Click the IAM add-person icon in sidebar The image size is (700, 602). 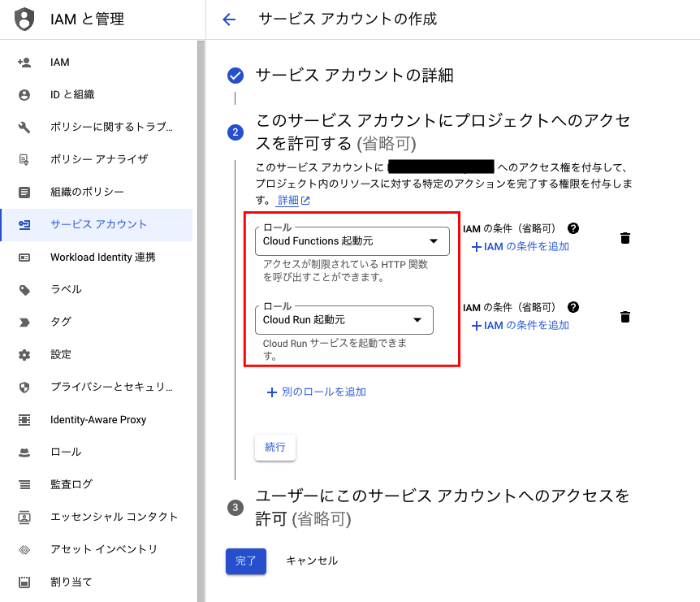24,63
